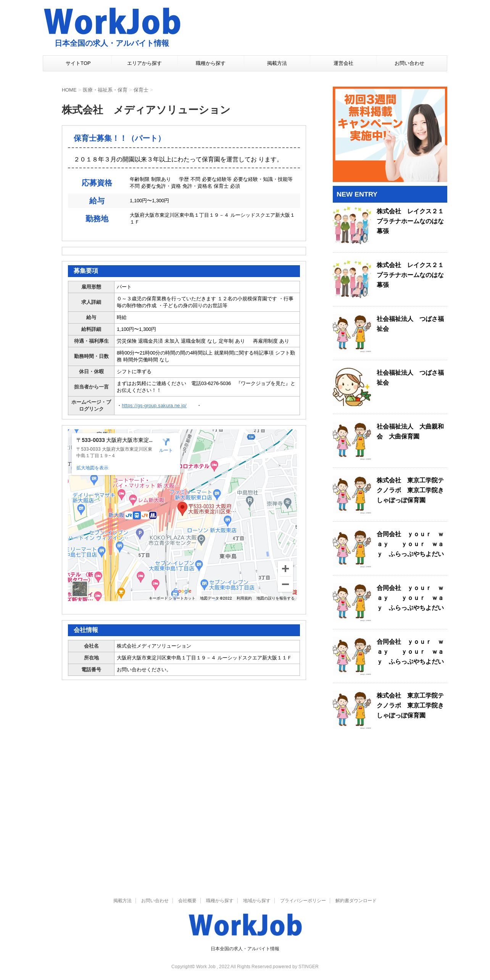Click 利用規約 link on map
Viewport: 490px width, 980px height.
244,598
